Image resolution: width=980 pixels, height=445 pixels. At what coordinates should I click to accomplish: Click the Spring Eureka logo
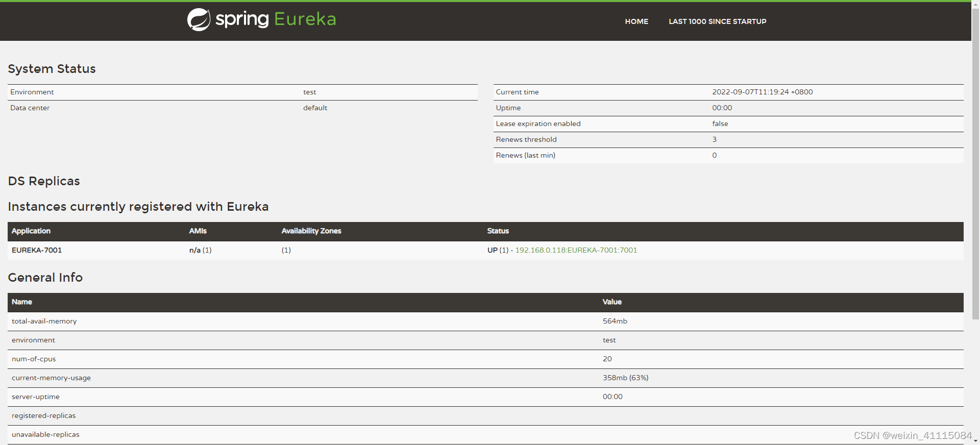(262, 19)
